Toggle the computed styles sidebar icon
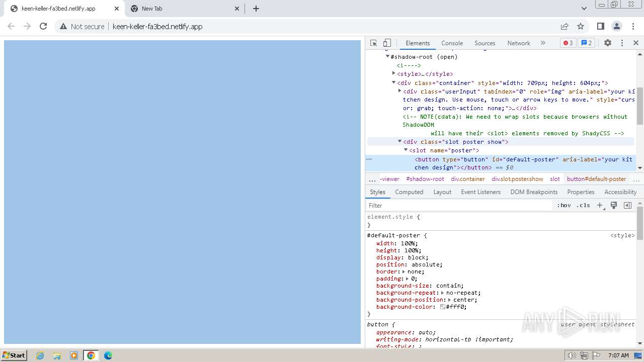 tap(627, 205)
